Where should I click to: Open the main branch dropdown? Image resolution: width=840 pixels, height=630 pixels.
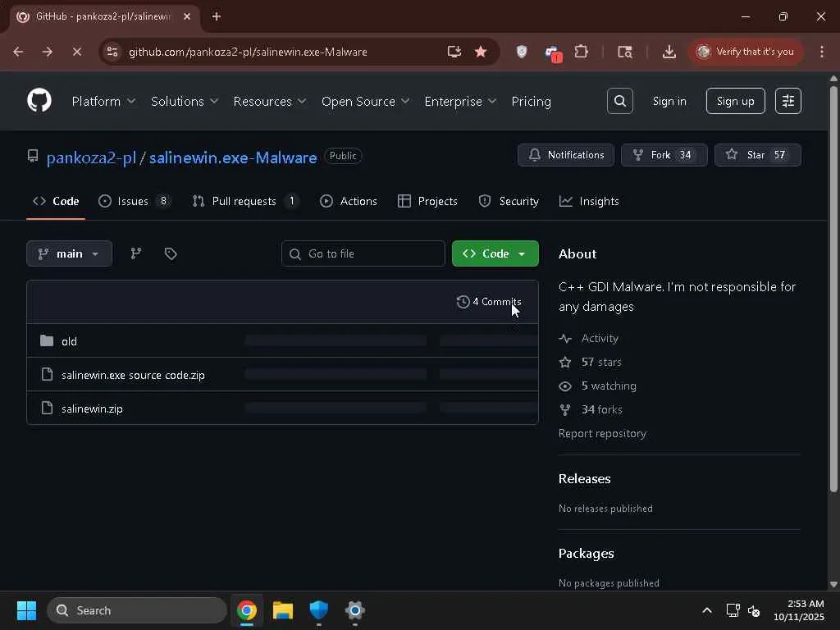[x=69, y=253]
